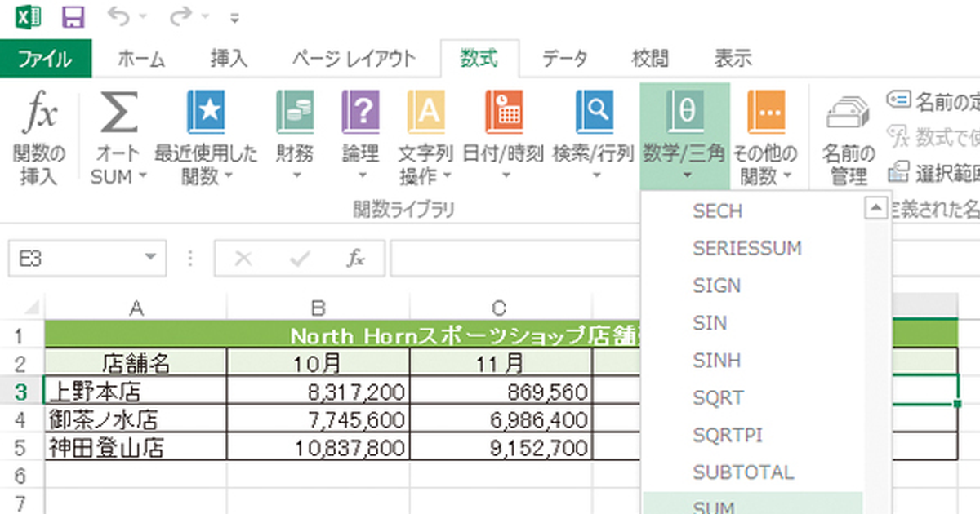
Task: Switch to the ページ レイアウト tab
Action: point(354,59)
